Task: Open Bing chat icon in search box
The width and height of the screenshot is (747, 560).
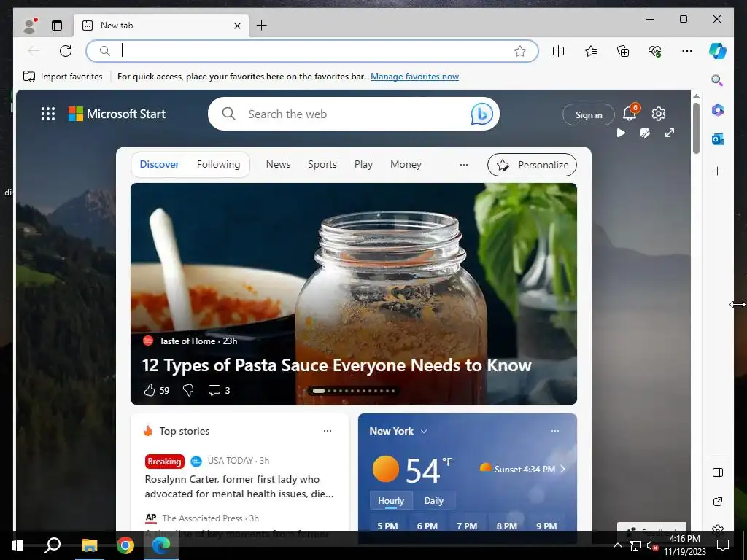Action: [481, 114]
